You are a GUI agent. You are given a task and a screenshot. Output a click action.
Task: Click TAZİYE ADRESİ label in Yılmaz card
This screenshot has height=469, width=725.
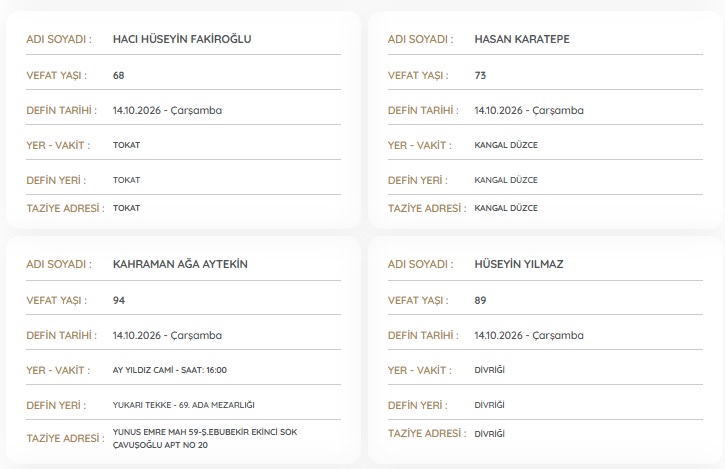pyautogui.click(x=427, y=434)
